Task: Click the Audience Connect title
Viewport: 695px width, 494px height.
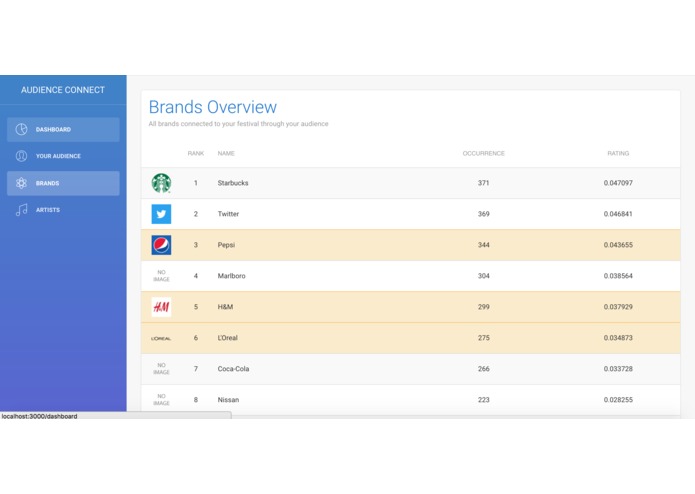Action: (63, 90)
